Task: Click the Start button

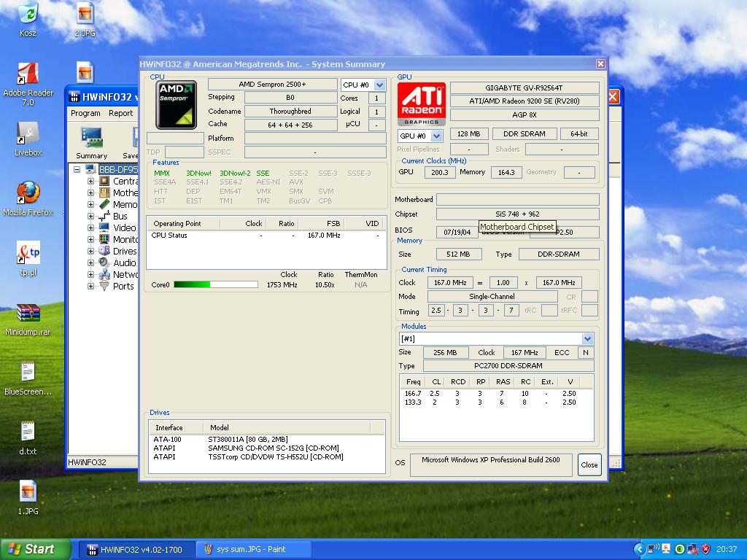Action: [x=35, y=550]
